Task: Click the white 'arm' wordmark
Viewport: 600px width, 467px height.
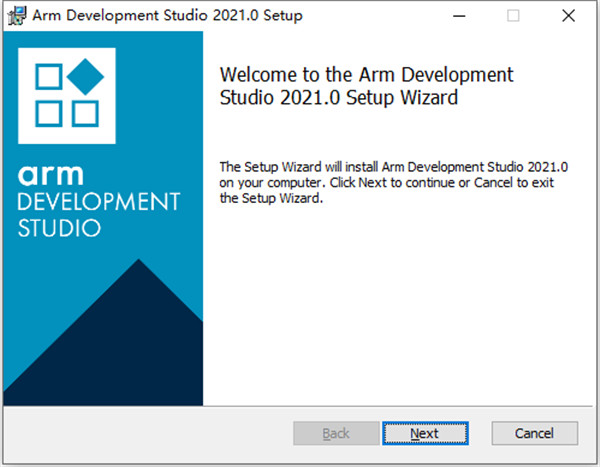Action: [x=56, y=175]
